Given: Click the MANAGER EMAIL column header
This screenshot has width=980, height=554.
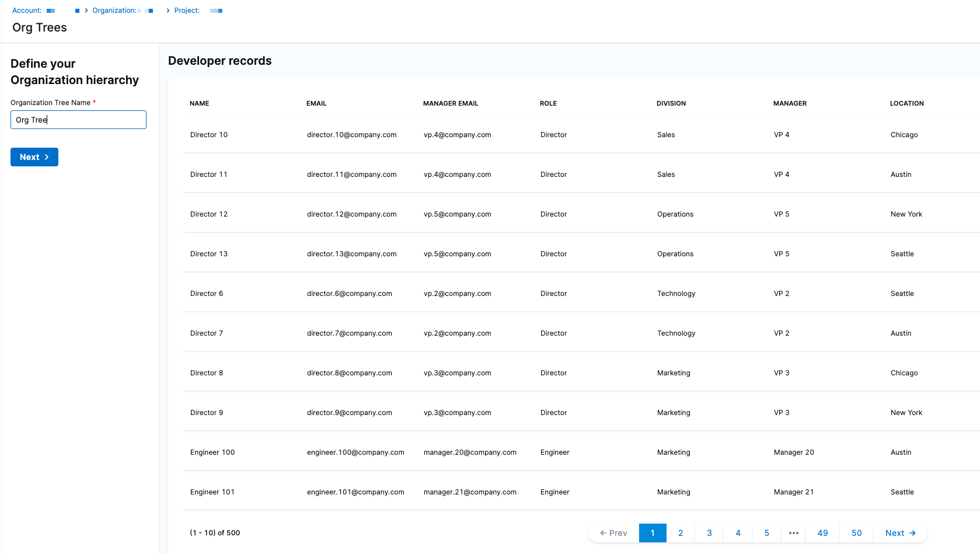Looking at the screenshot, I should pyautogui.click(x=451, y=103).
